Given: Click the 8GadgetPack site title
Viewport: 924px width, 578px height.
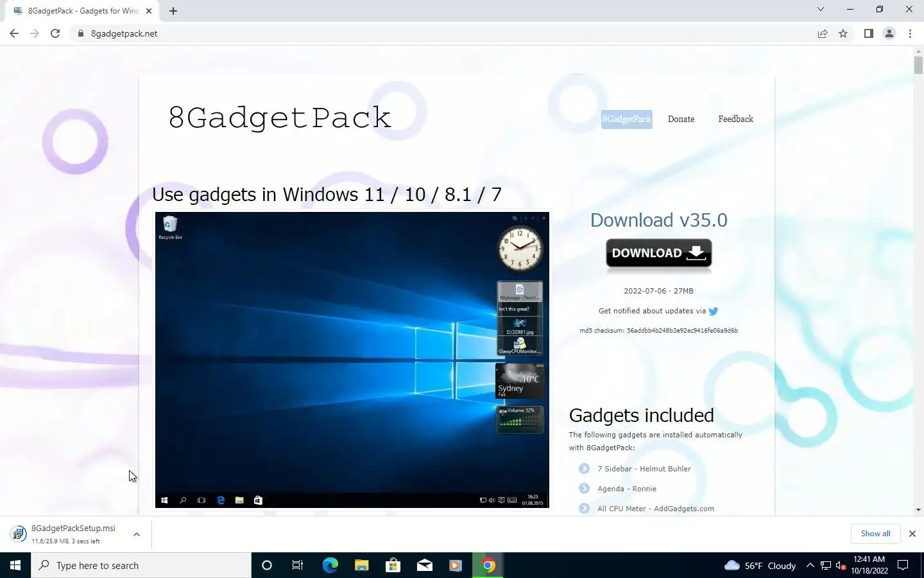Looking at the screenshot, I should pos(280,118).
